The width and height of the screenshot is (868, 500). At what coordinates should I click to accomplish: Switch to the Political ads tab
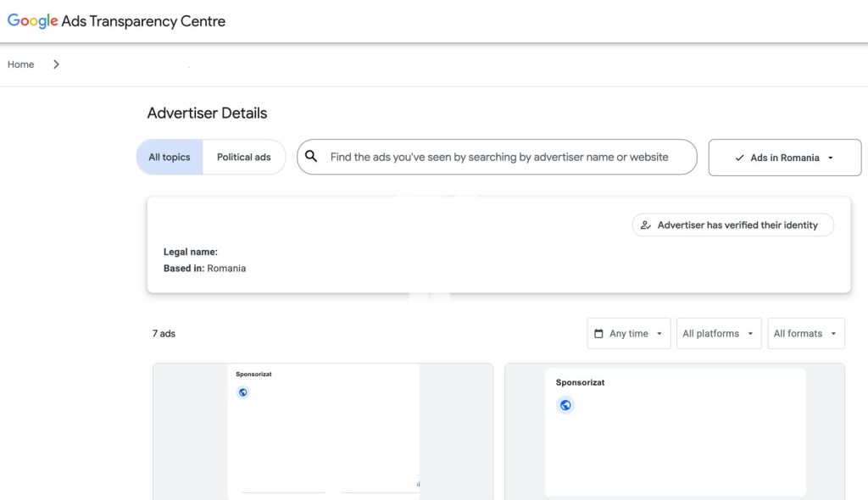pos(243,158)
